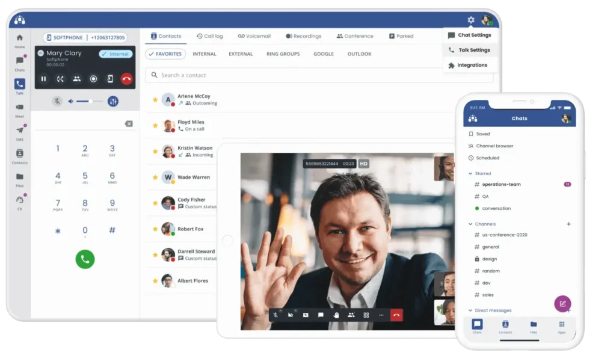Start recording the active call
Screen dimensions: 616x364
point(93,79)
